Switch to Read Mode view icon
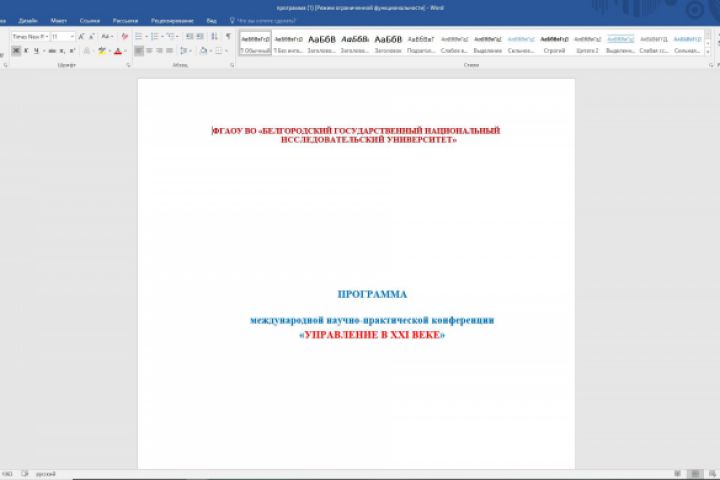 678,474
